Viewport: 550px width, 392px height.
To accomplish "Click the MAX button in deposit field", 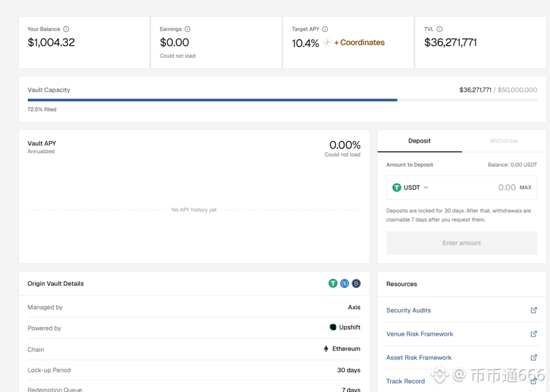I will coord(525,188).
